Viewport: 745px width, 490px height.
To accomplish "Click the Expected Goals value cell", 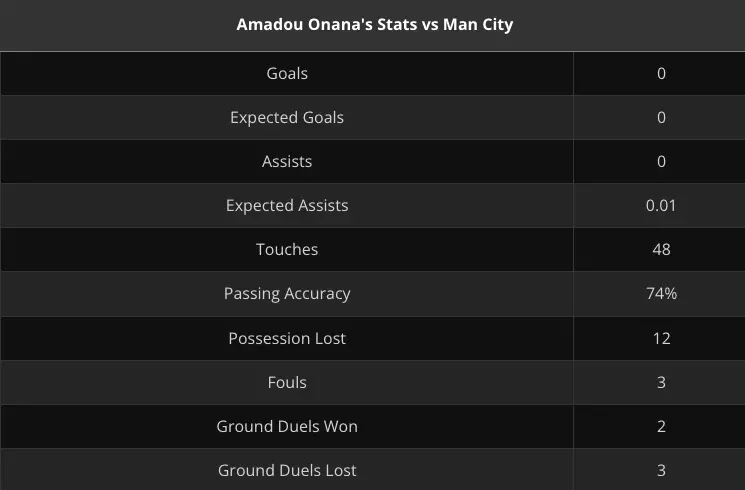I will tap(661, 117).
